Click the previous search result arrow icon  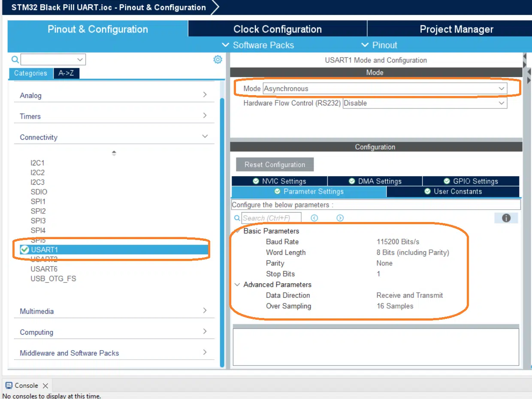pos(314,218)
